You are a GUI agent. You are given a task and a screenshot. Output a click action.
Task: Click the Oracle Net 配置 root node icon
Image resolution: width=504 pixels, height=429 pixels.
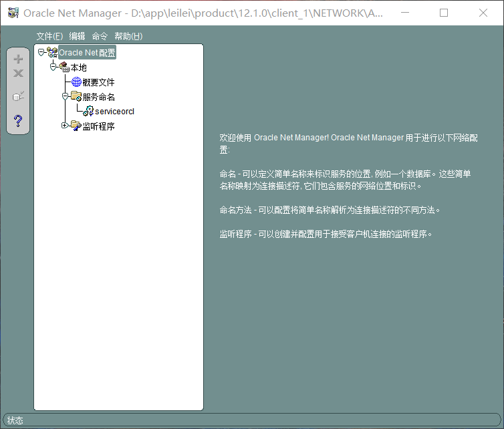[x=52, y=52]
